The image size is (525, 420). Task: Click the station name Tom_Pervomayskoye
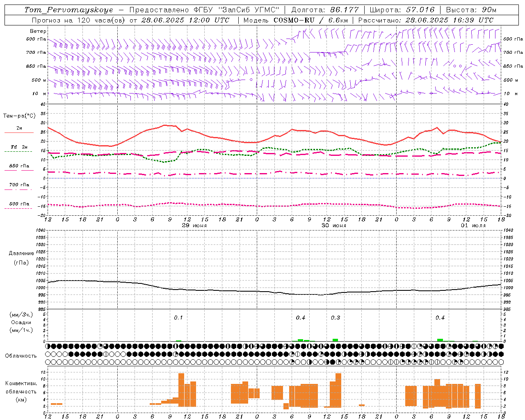[x=68, y=10]
